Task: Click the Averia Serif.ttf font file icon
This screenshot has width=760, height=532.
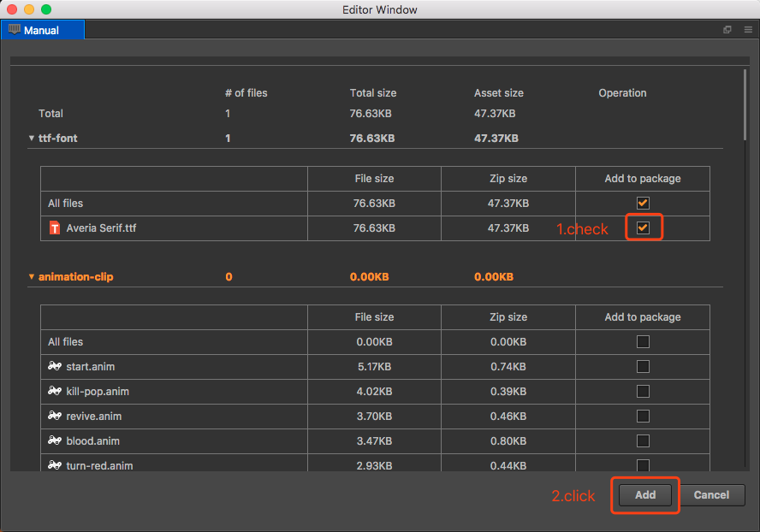Action: pos(55,228)
